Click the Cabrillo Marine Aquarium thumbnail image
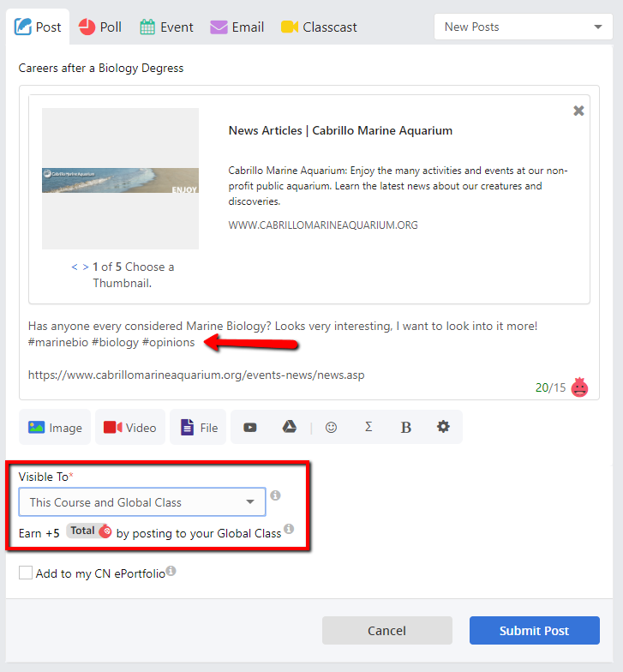The width and height of the screenshot is (623, 672). [x=120, y=178]
